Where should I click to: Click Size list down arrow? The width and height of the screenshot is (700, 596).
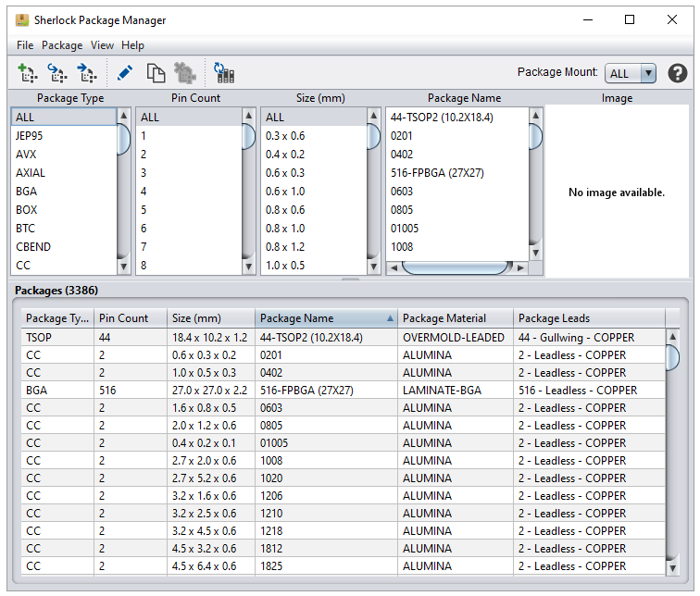coord(374,267)
